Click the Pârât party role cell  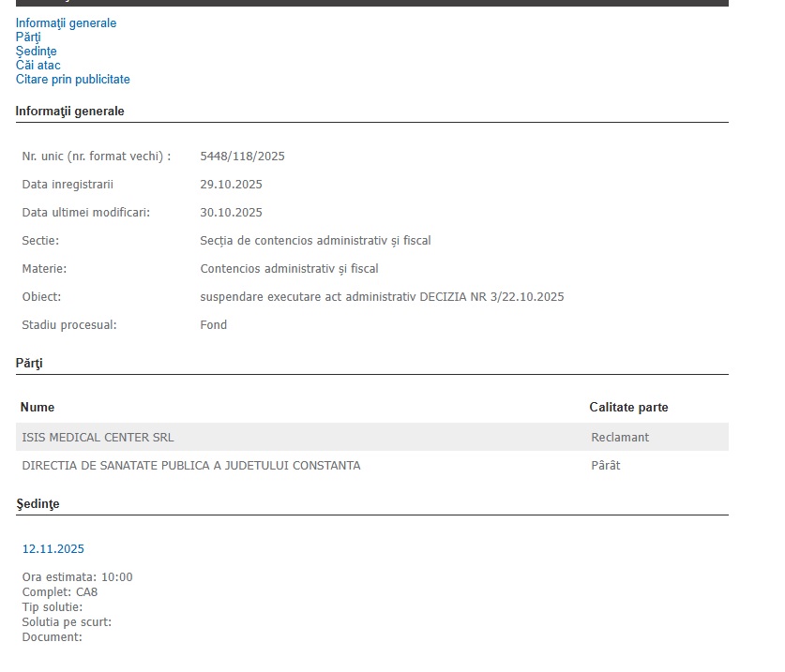[606, 465]
